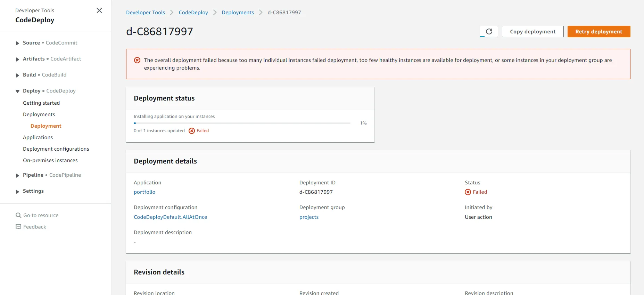Click the Deployment status section heading
Viewport: 644px width, 295px height.
pos(164,98)
